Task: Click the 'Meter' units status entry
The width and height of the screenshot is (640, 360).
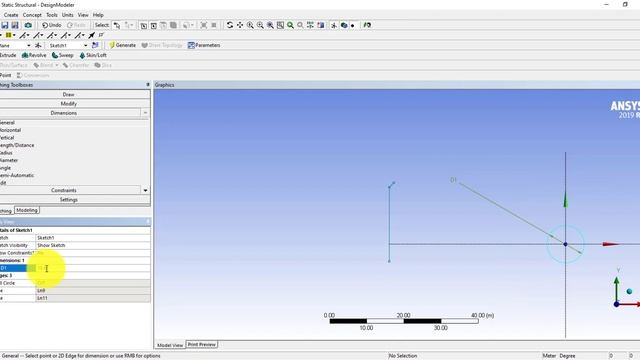Action: 549,356
